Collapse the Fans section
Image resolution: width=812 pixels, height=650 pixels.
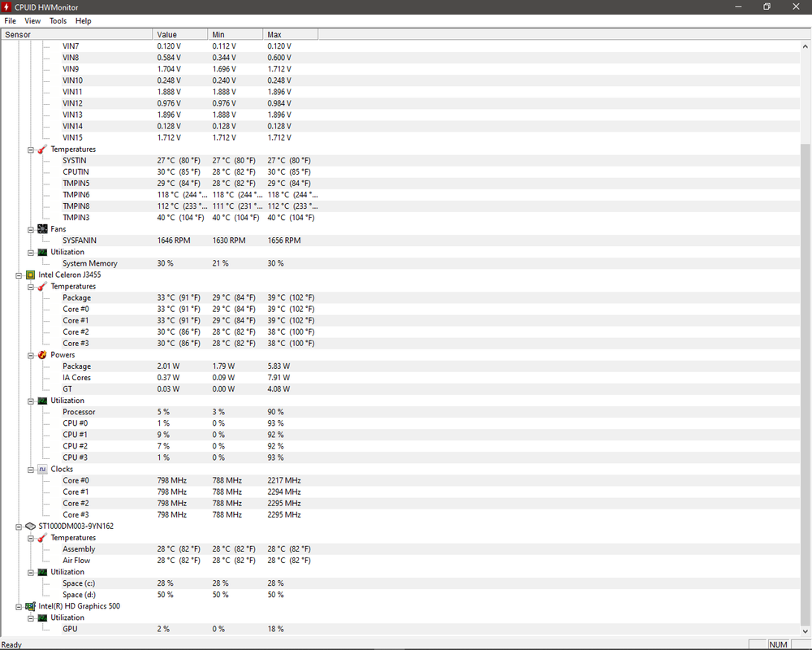(x=31, y=230)
